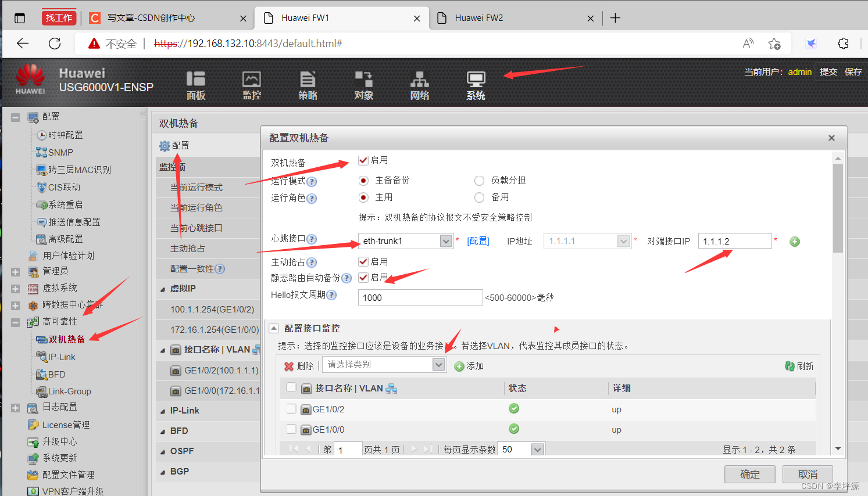Toggle the 主动抢占 启用 checkbox
Image resolution: width=868 pixels, height=496 pixels.
click(x=363, y=262)
